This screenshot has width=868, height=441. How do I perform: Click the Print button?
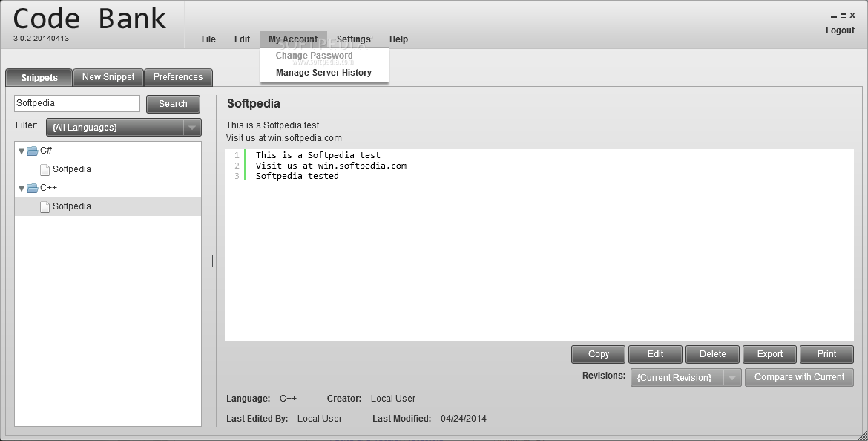pyautogui.click(x=826, y=354)
